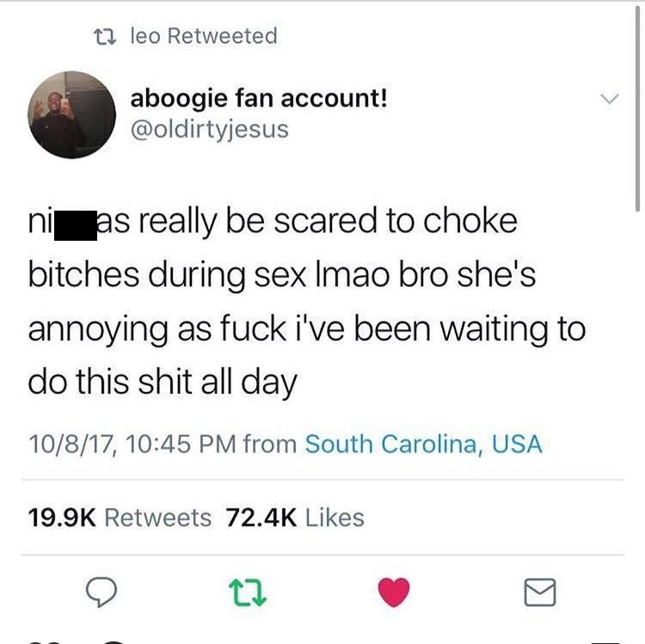Screen dimensions: 645x644
Task: Select the tweet body text
Action: pyautogui.click(x=306, y=302)
